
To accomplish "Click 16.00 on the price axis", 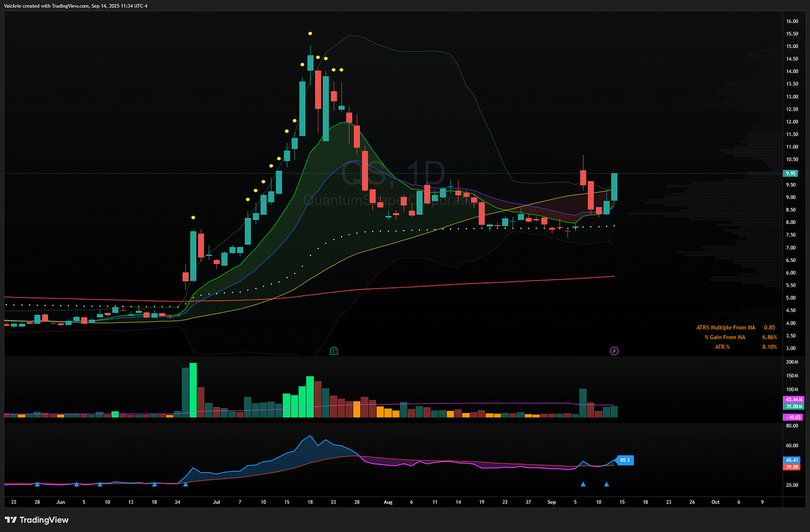I will (x=792, y=21).
